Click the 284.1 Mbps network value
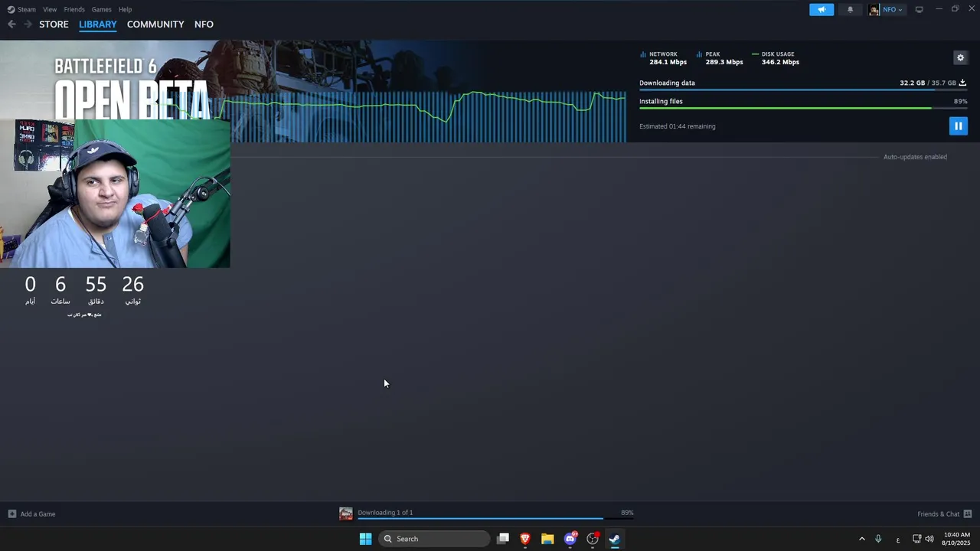 click(x=668, y=62)
